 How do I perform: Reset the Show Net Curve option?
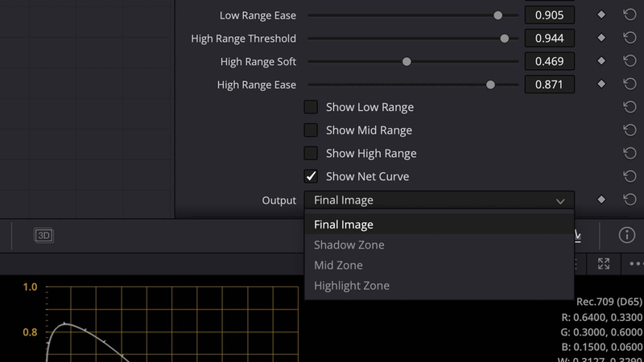[x=630, y=176]
